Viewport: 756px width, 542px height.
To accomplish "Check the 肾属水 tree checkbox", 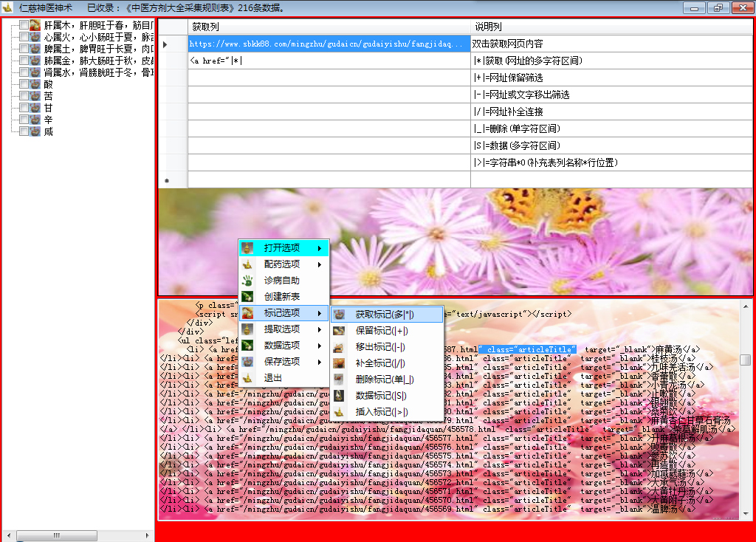I will coord(24,72).
